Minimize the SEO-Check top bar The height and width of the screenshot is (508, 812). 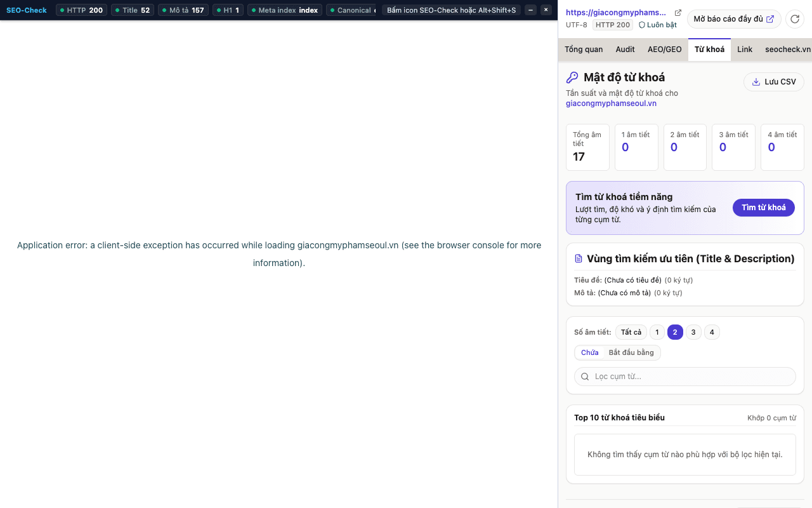(530, 10)
